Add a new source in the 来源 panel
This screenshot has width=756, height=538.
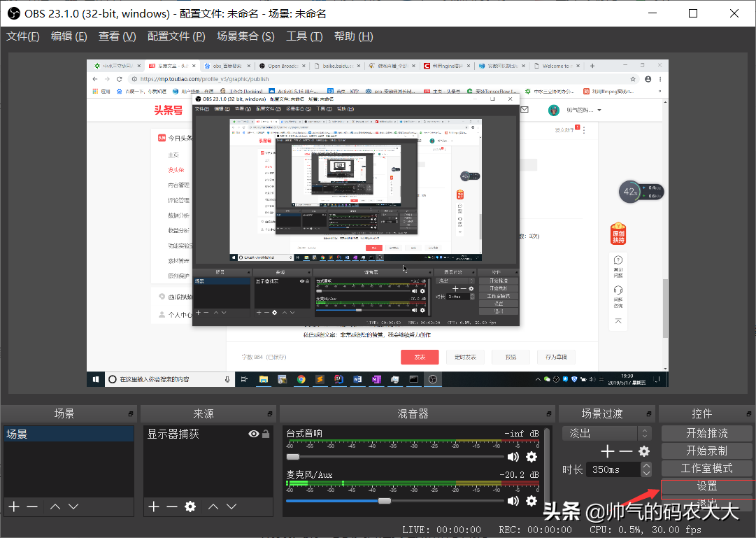point(154,507)
